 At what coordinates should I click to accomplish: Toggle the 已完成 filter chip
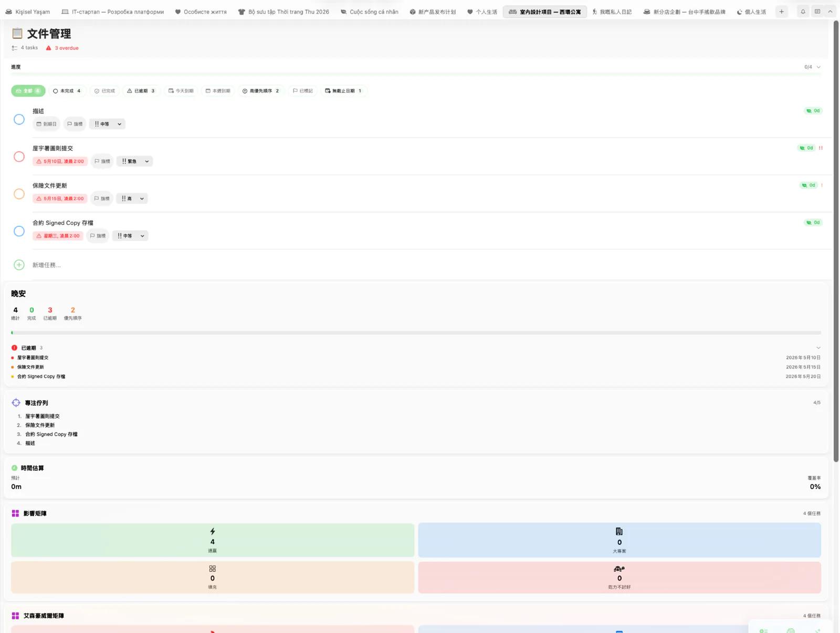click(104, 91)
